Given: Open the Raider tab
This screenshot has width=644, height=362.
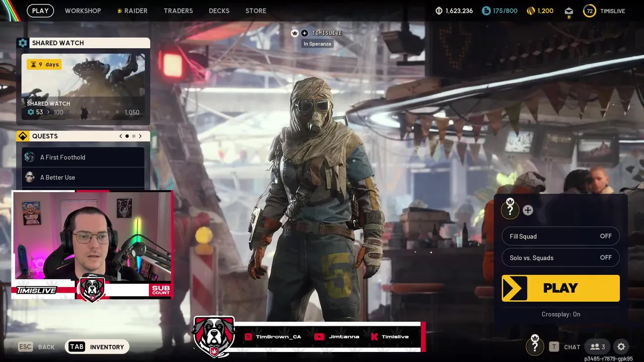Looking at the screenshot, I should coord(132,11).
